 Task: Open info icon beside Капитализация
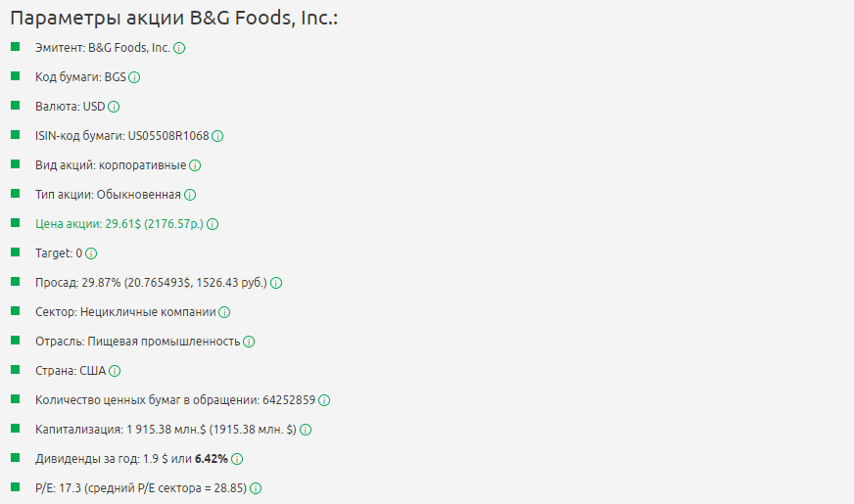pyautogui.click(x=306, y=430)
